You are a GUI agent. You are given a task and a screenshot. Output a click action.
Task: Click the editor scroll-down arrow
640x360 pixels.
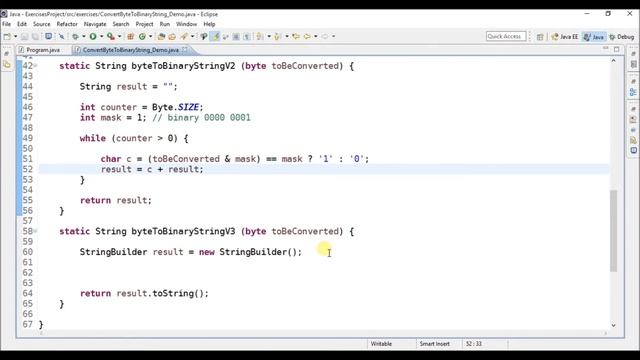(x=613, y=325)
